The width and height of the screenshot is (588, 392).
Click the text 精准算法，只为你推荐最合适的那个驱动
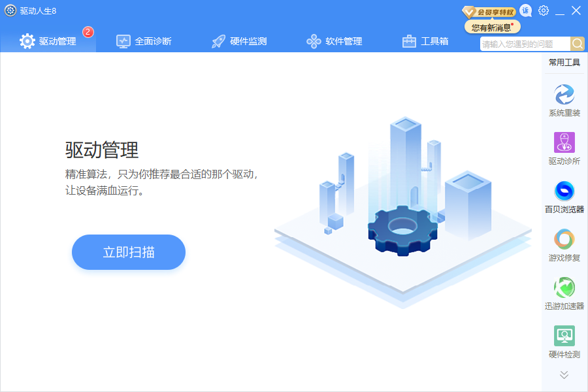(161, 174)
